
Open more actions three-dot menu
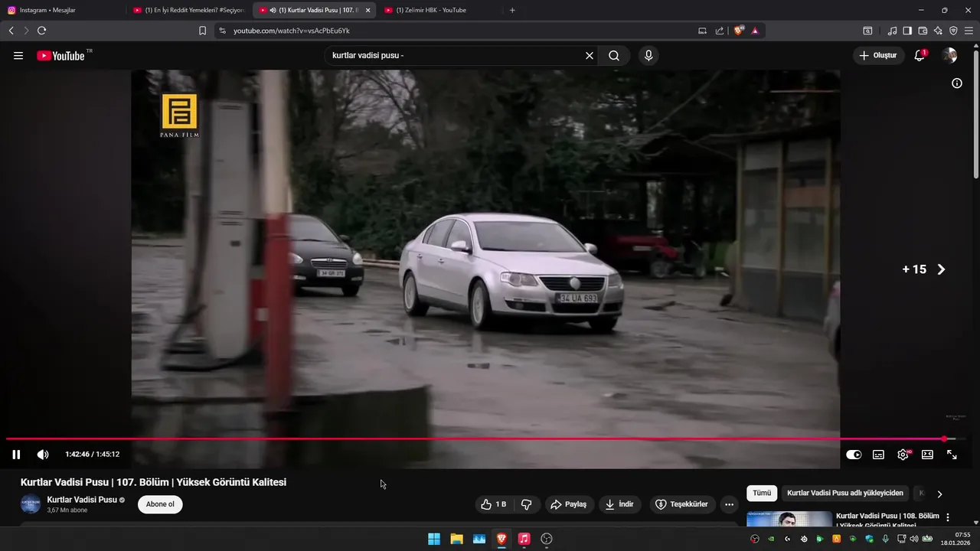[x=729, y=504]
